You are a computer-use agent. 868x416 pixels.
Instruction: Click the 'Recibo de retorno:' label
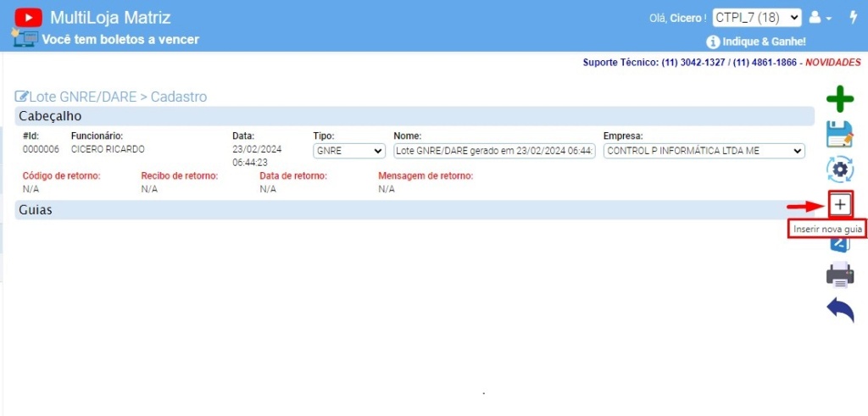[180, 176]
